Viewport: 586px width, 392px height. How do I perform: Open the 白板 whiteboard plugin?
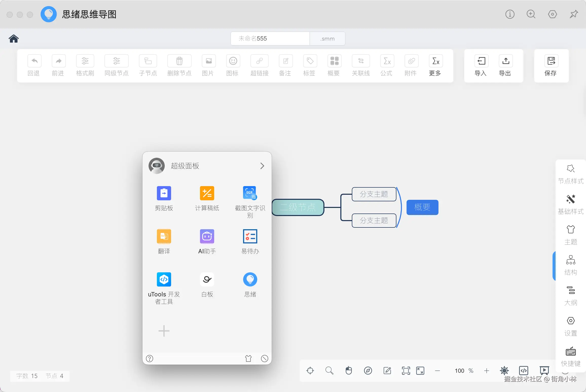click(x=207, y=279)
